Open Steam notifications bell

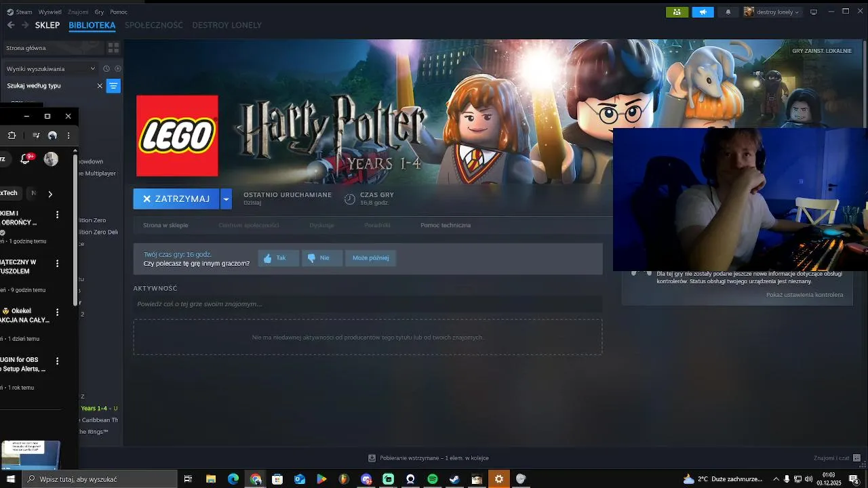728,12
